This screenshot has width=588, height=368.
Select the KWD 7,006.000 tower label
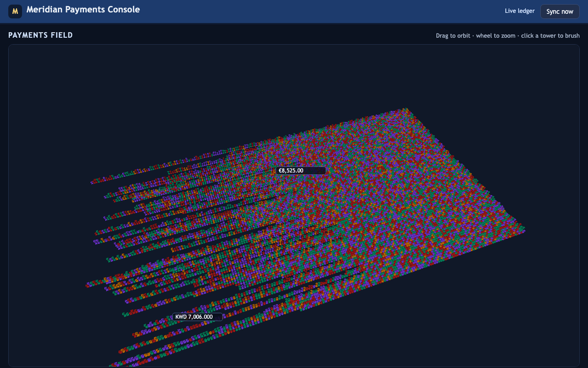tap(197, 317)
